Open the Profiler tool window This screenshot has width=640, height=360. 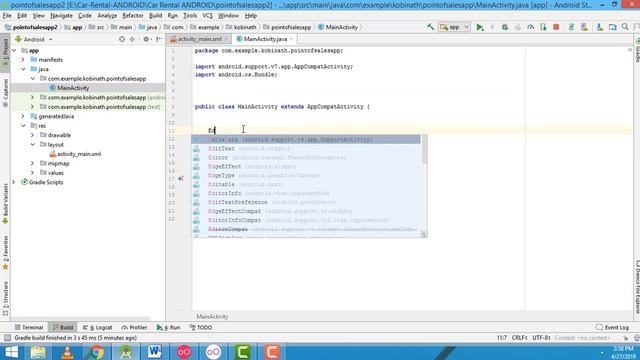(134, 327)
